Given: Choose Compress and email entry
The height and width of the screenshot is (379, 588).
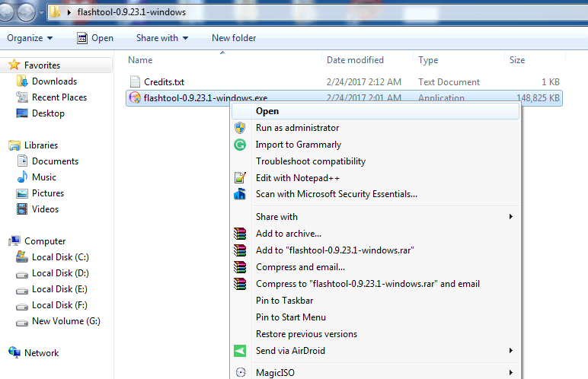Looking at the screenshot, I should (375, 267).
